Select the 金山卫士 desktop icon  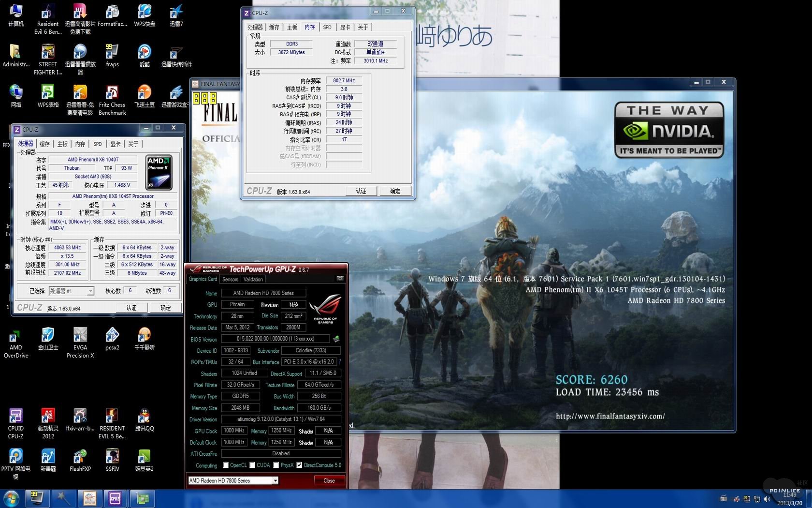[x=48, y=339]
